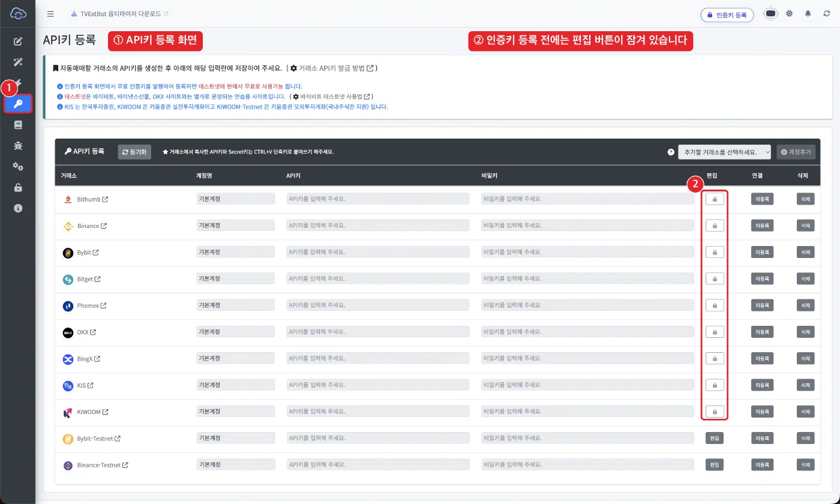Click API키 input field in Binance row
This screenshot has height=504, width=840.
[377, 226]
